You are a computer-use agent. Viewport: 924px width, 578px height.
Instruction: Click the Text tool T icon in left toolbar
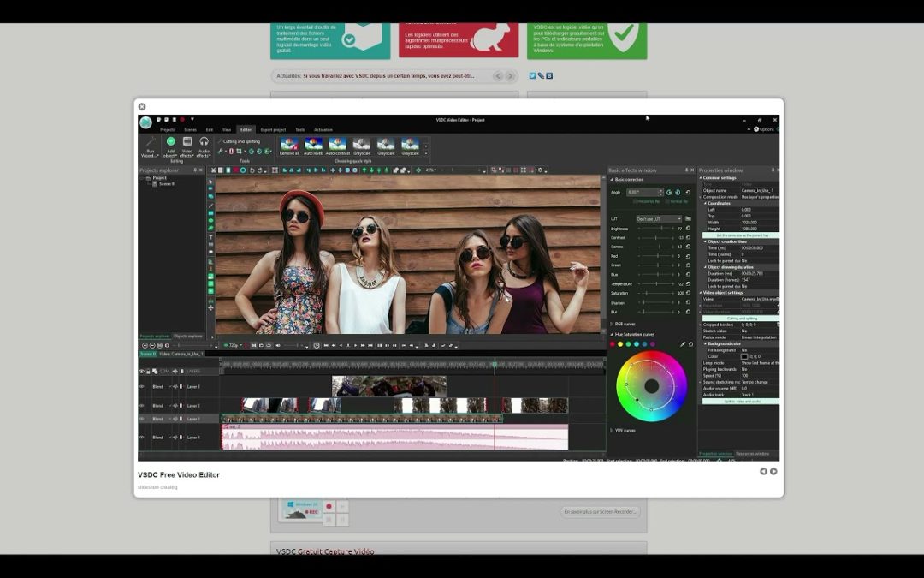tap(211, 237)
